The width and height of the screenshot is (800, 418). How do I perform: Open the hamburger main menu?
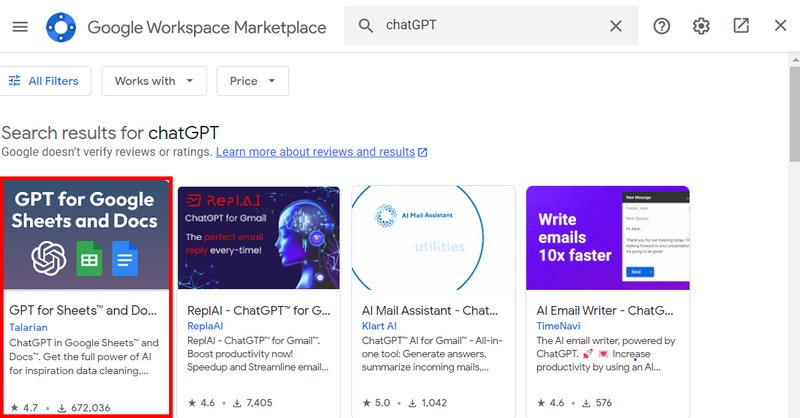tap(20, 27)
